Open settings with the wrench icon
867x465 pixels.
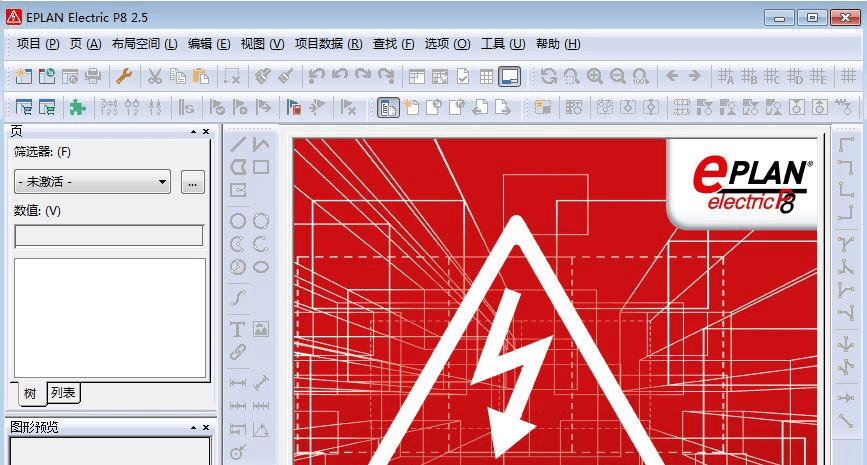pos(124,76)
